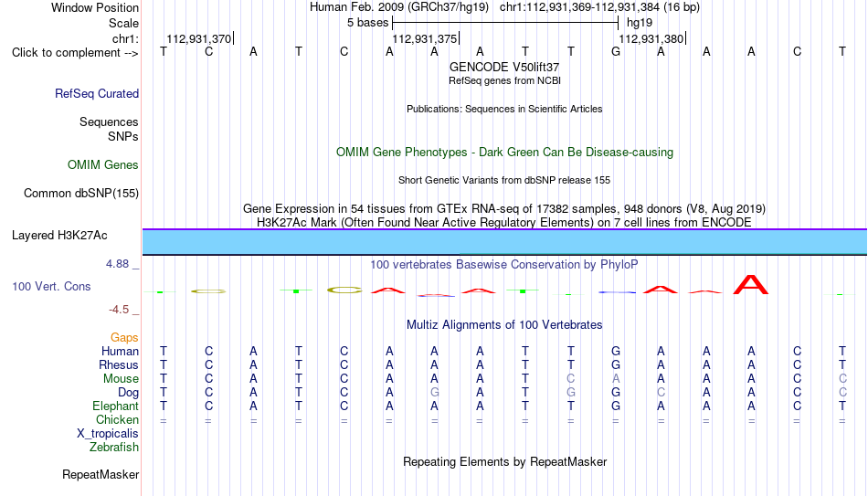Click the 112,931,375 coordinate marker

pyautogui.click(x=425, y=38)
